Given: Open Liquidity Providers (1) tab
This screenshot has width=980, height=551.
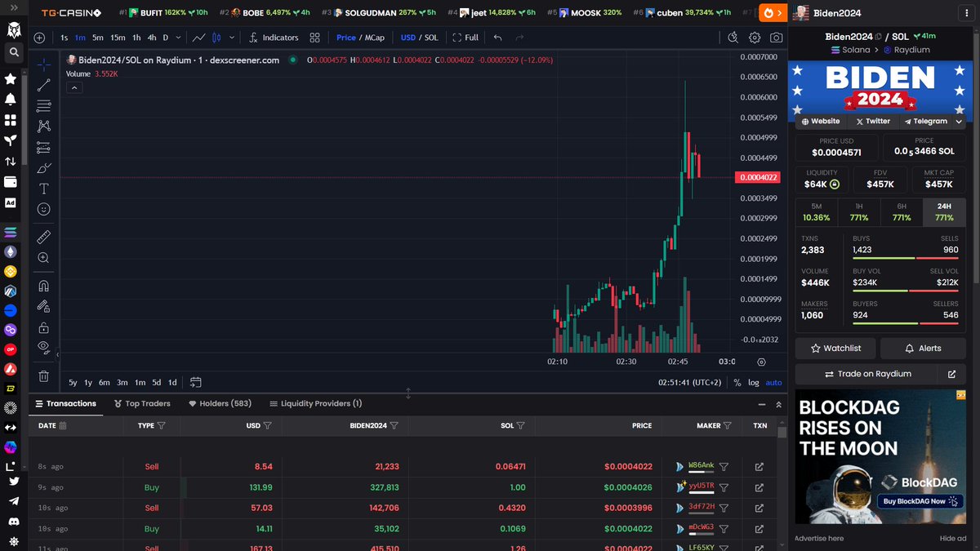Looking at the screenshot, I should 315,403.
